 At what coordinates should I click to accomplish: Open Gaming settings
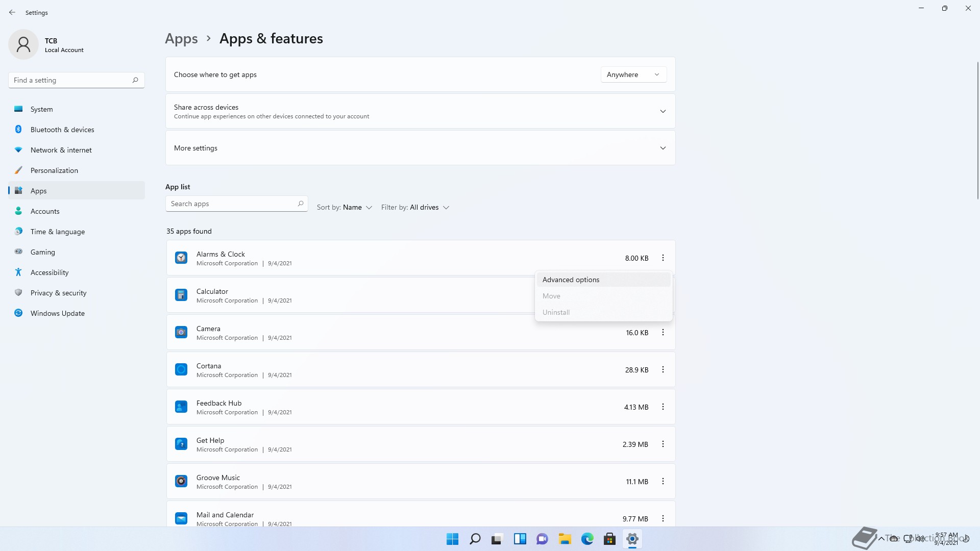77,252
